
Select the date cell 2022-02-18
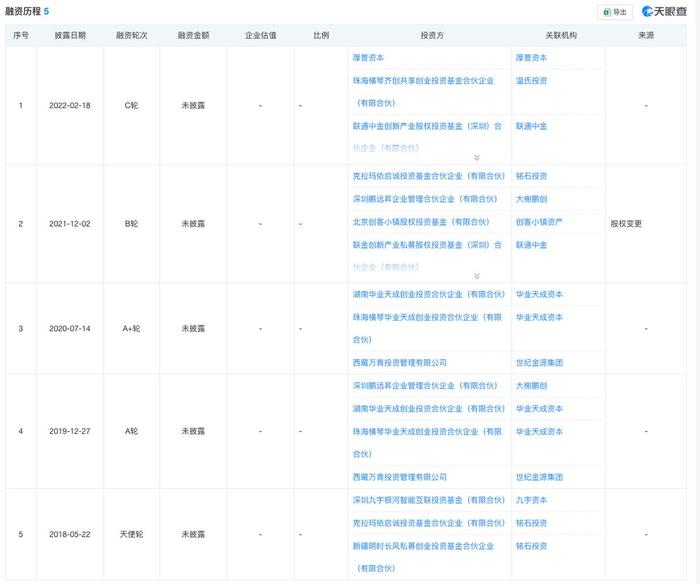pos(70,106)
